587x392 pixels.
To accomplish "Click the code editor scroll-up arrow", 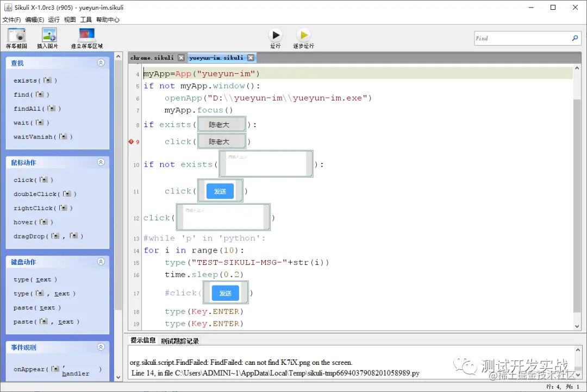I will tap(577, 68).
